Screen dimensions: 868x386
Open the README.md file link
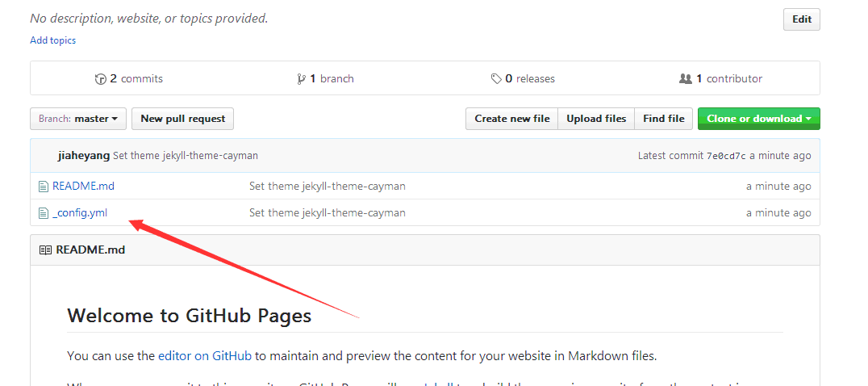tap(84, 186)
